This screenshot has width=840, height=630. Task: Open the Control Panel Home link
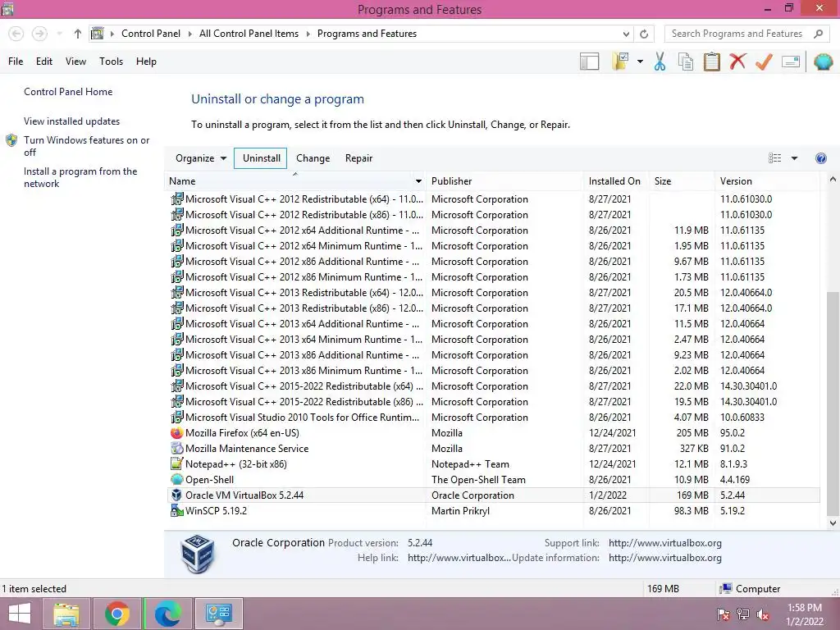click(68, 92)
